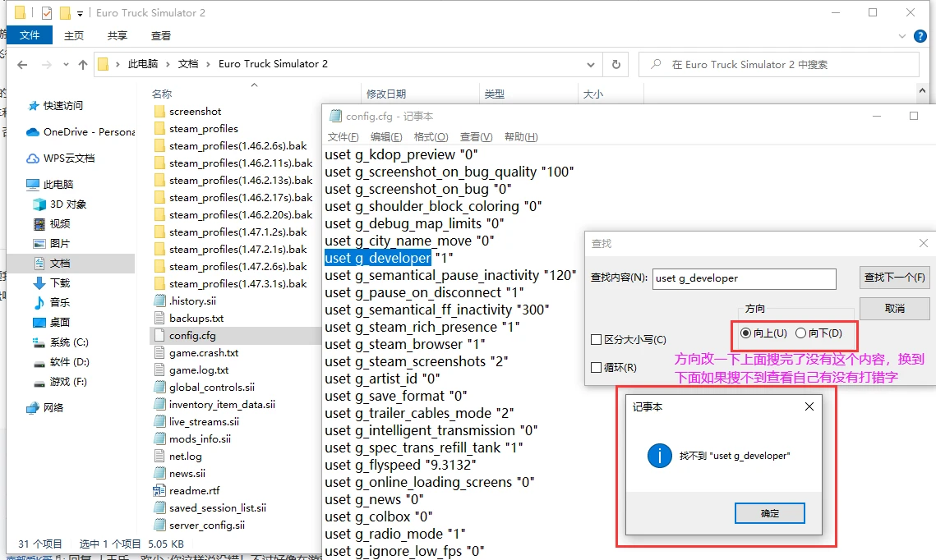Select the Up direction radio button
Viewport: 936px width, 560px height.
[x=745, y=333]
